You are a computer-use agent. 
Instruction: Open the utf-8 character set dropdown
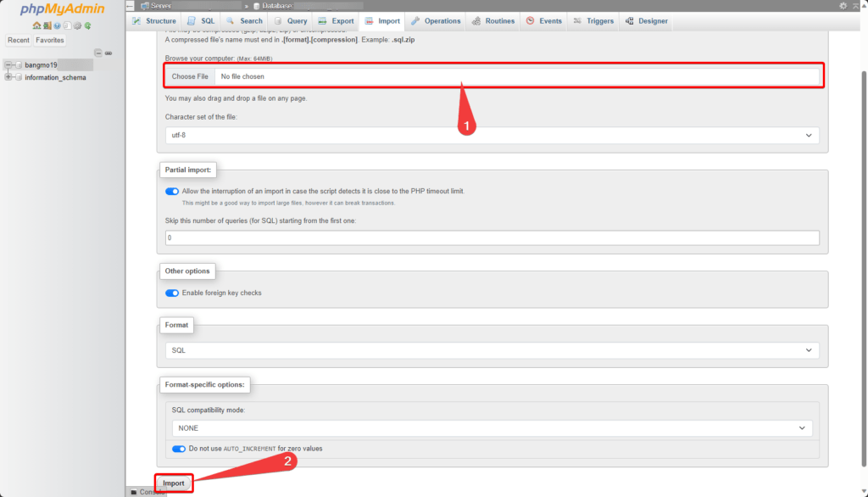click(492, 135)
